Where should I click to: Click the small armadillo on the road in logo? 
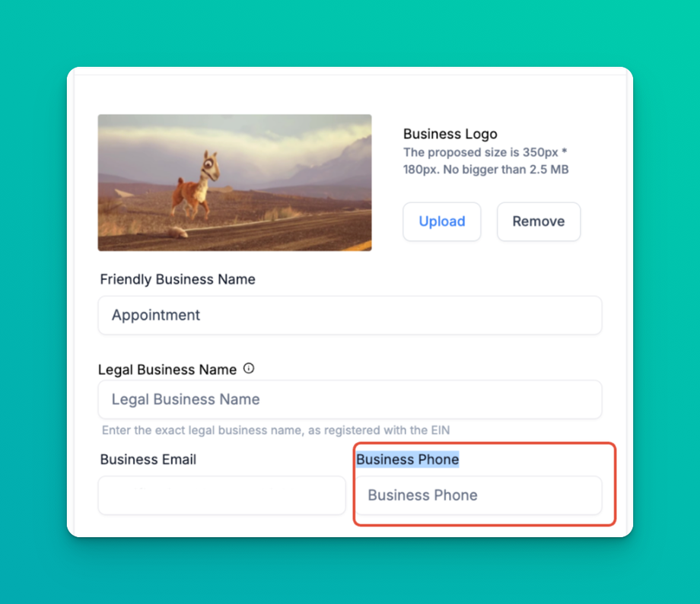(x=178, y=232)
